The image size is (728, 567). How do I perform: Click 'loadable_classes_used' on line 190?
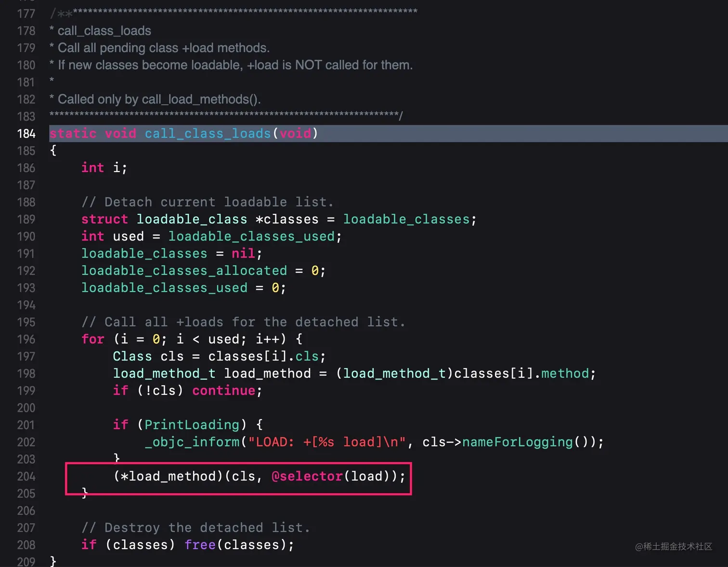click(251, 237)
